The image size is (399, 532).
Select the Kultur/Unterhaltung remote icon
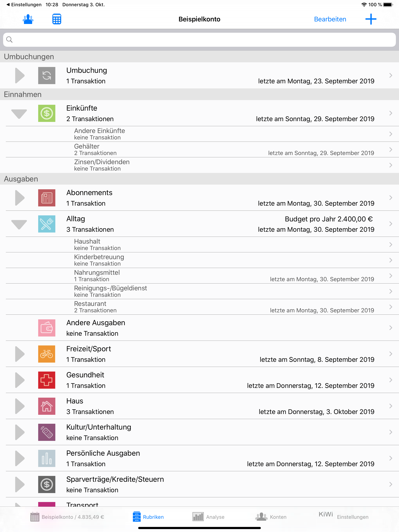(x=46, y=432)
